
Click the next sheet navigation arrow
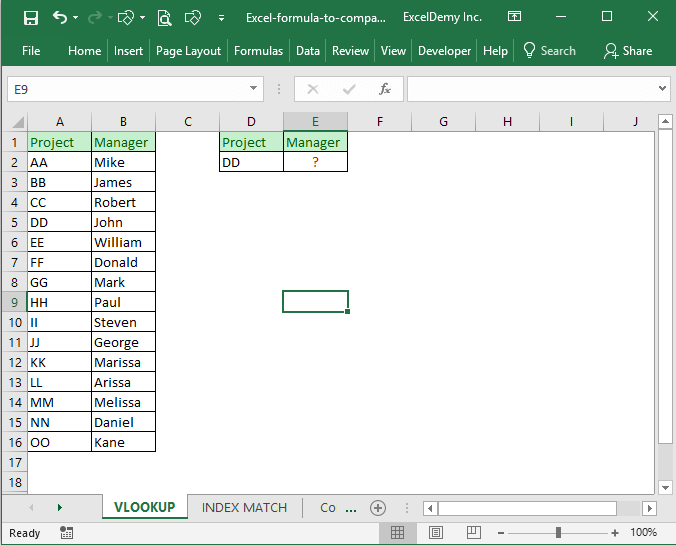click(59, 507)
